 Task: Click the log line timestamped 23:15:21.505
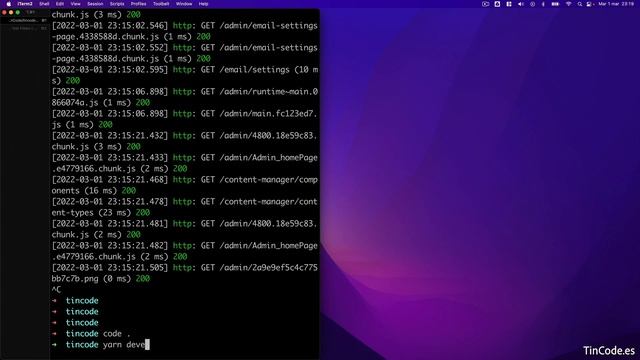[x=184, y=268]
